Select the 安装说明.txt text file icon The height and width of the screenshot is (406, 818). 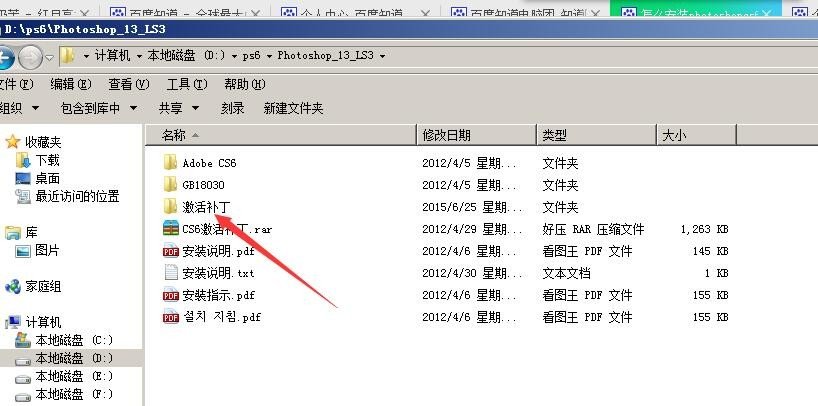click(171, 273)
